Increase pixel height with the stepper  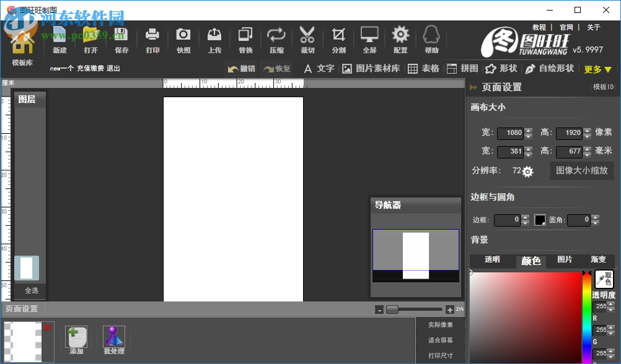pos(588,130)
